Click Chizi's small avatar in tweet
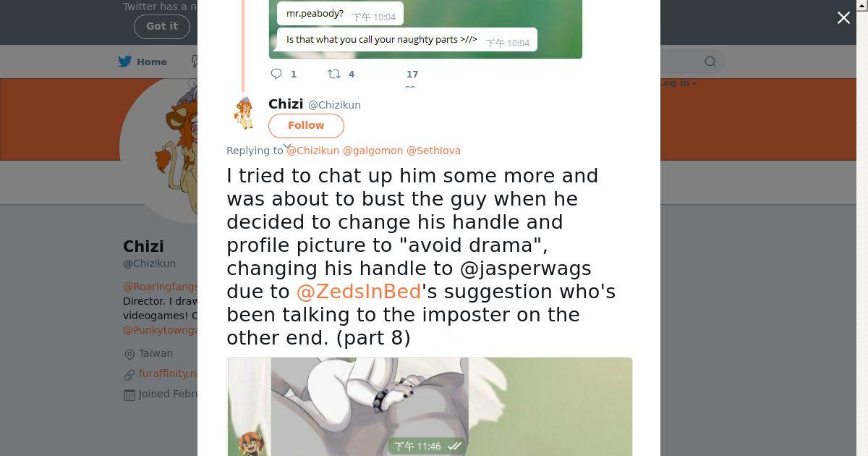This screenshot has height=456, width=868. point(244,114)
